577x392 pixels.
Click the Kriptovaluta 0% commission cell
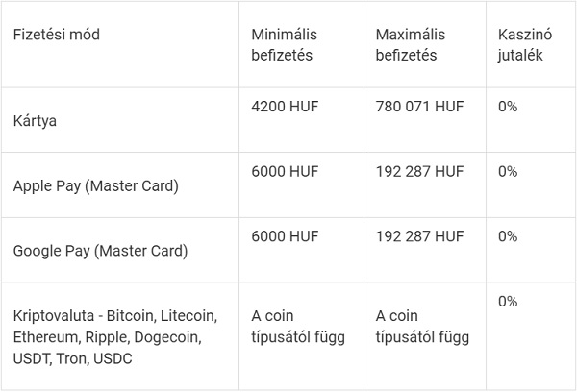click(508, 301)
